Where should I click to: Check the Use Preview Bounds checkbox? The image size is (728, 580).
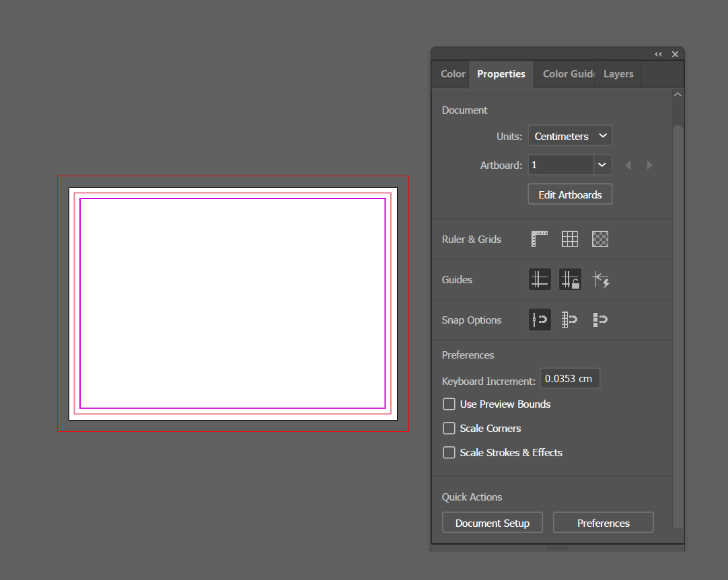pyautogui.click(x=449, y=404)
